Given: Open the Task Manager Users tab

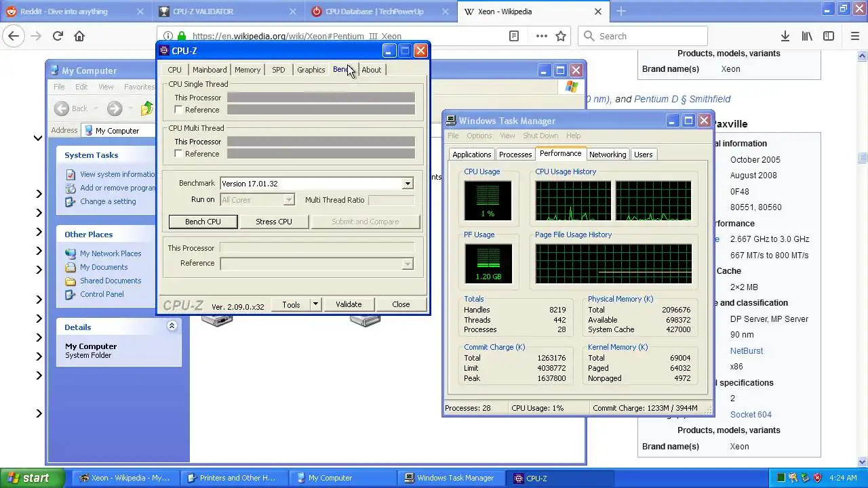Looking at the screenshot, I should pyautogui.click(x=643, y=155).
